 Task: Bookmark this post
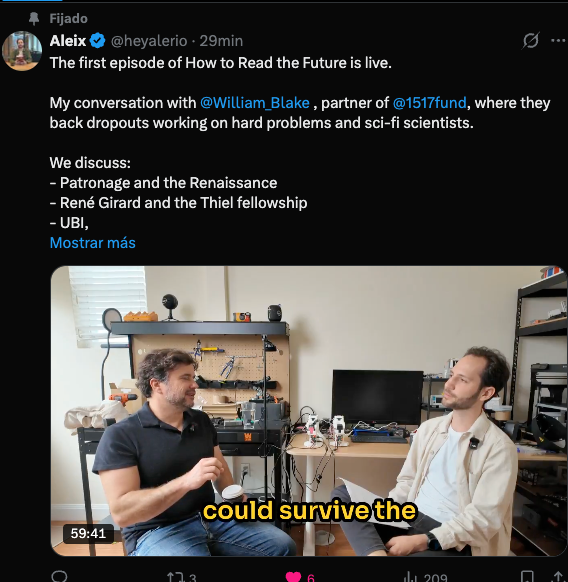click(x=527, y=577)
